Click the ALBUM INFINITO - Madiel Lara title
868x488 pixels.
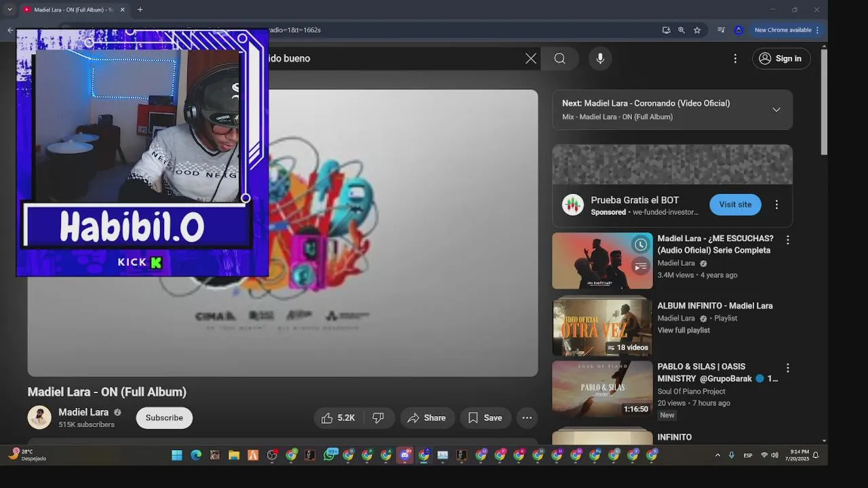[715, 306]
